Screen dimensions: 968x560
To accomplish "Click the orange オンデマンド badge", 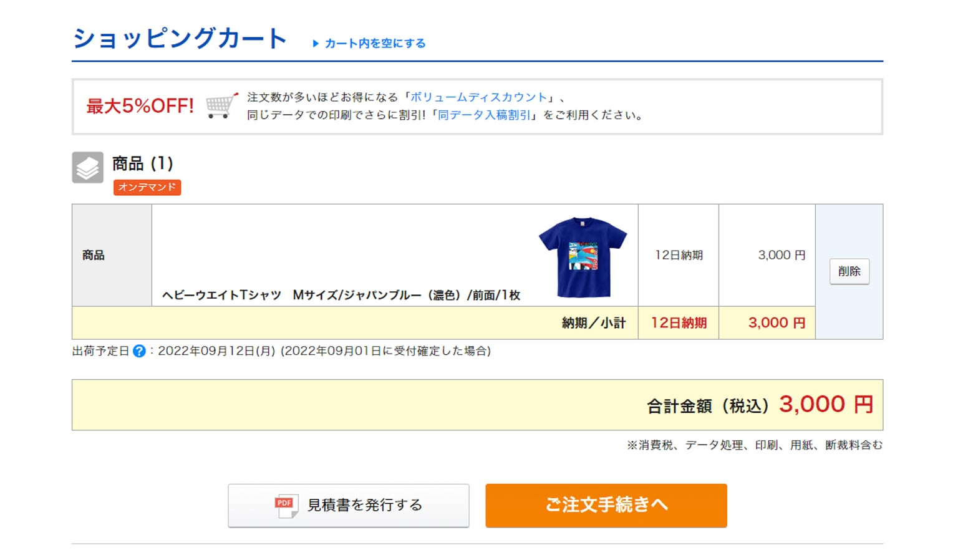I will [147, 187].
